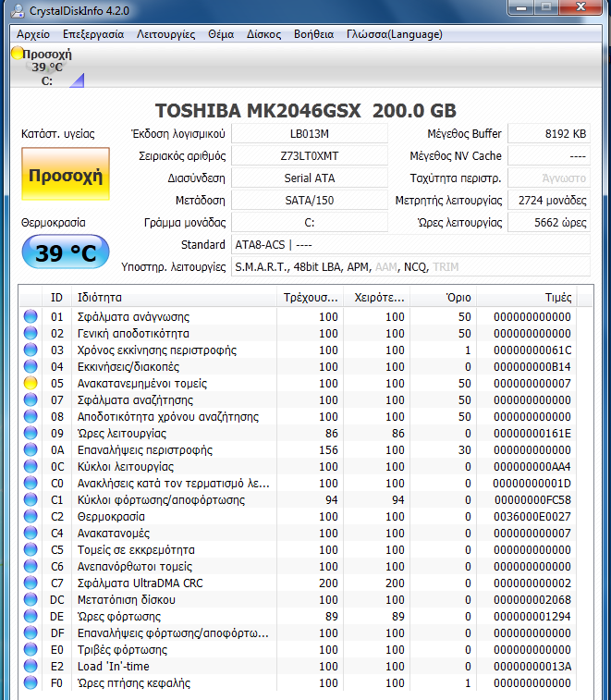Image resolution: width=611 pixels, height=700 pixels.
Task: Select the Σφάλματα UltraDMA CRC row text
Action: coord(140,583)
